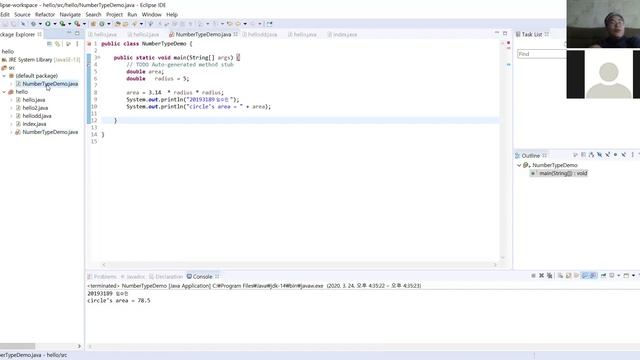The image size is (640, 360).
Task: Click the Back navigation arrow in toolbar
Action: (238, 24)
